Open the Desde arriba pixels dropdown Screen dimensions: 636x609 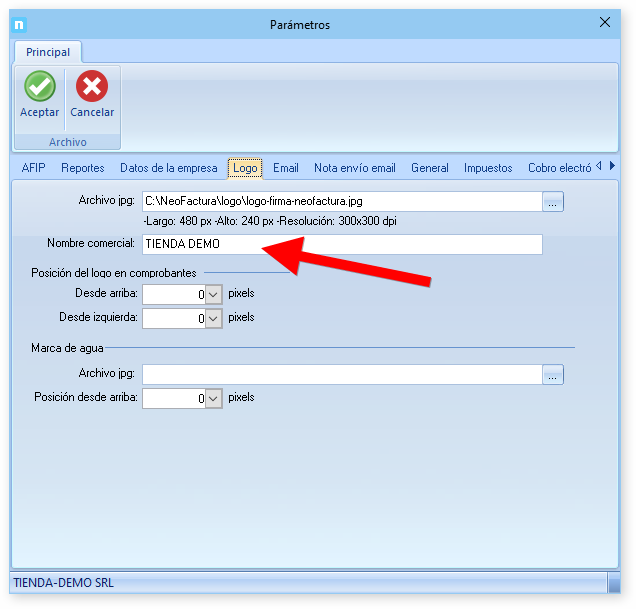click(x=213, y=295)
